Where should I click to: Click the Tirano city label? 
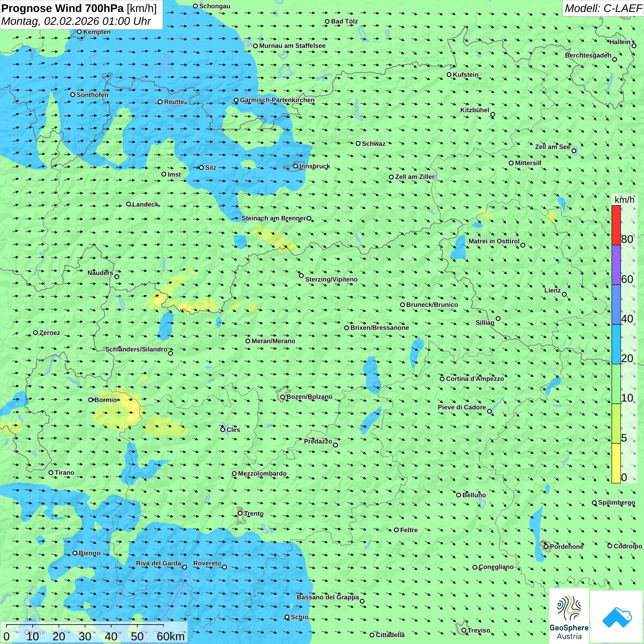point(64,472)
